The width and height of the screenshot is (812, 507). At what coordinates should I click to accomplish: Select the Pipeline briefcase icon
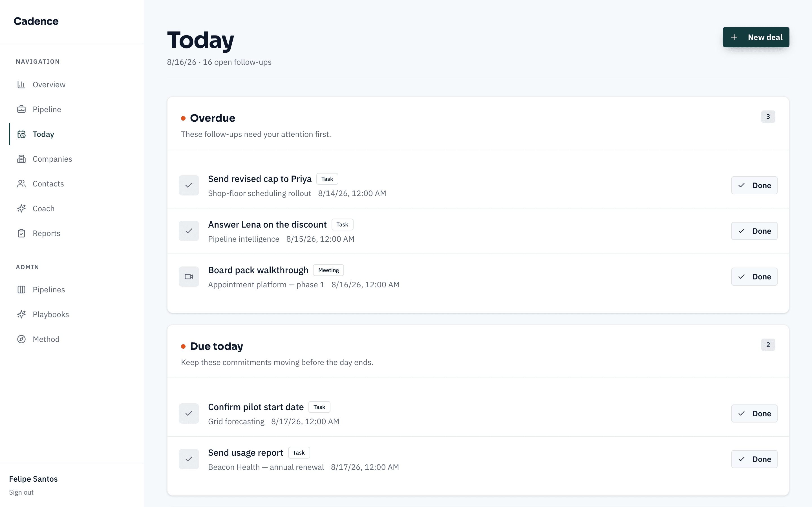pos(21,109)
